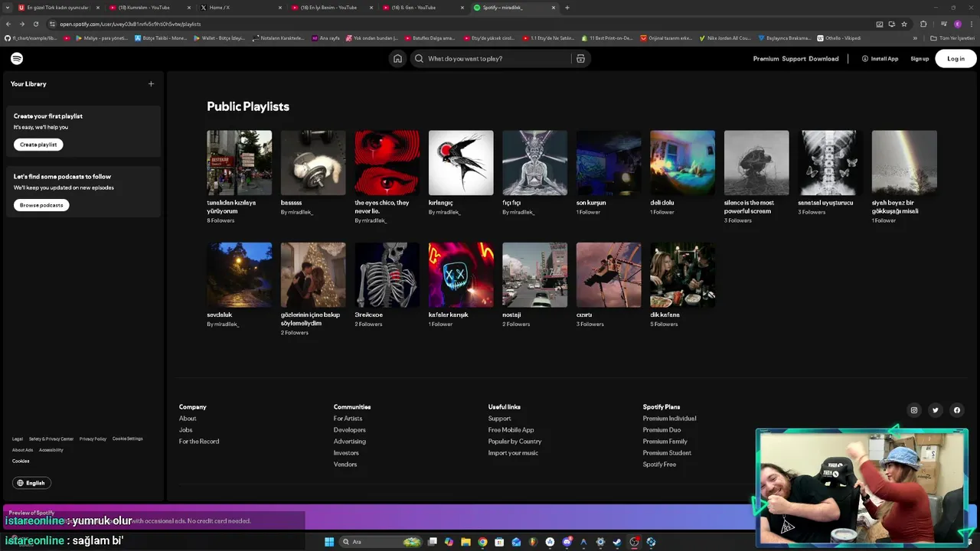Screen dimensions: 980x551
Task: Click the Spotify logo icon
Action: (17, 58)
